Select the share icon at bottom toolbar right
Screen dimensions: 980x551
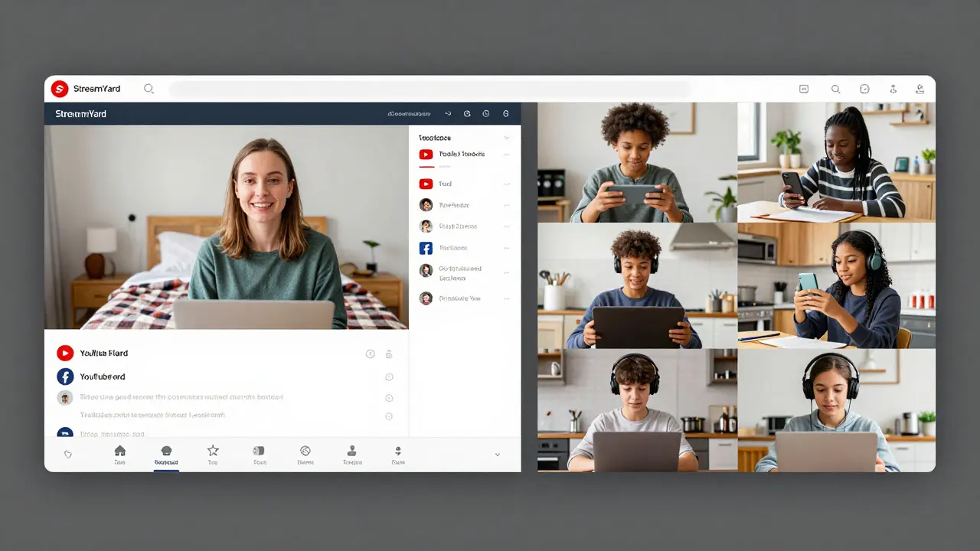399,452
